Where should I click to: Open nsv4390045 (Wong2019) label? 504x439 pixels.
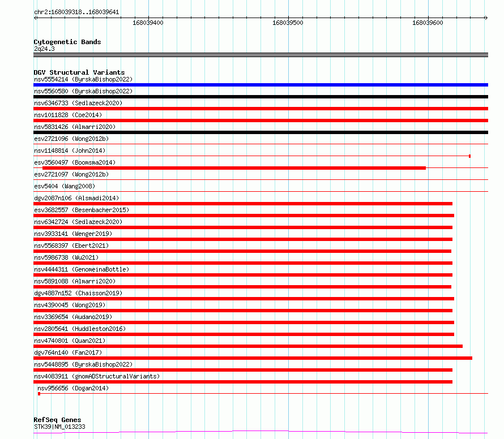70,305
